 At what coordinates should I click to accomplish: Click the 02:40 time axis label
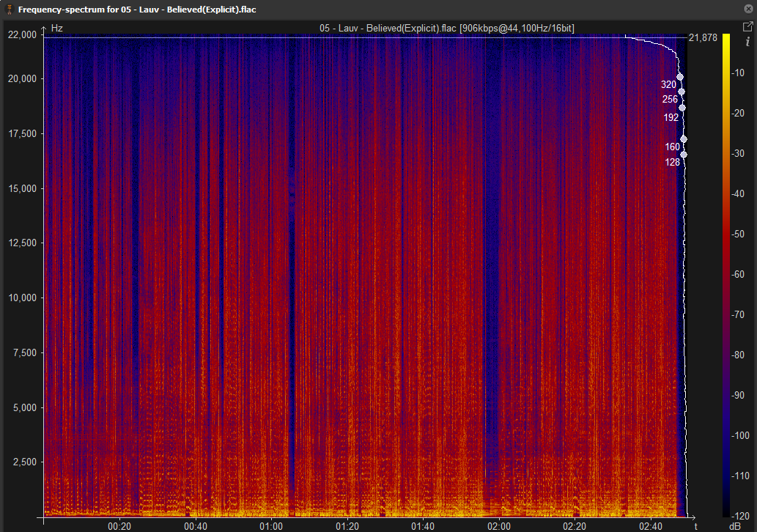[651, 526]
